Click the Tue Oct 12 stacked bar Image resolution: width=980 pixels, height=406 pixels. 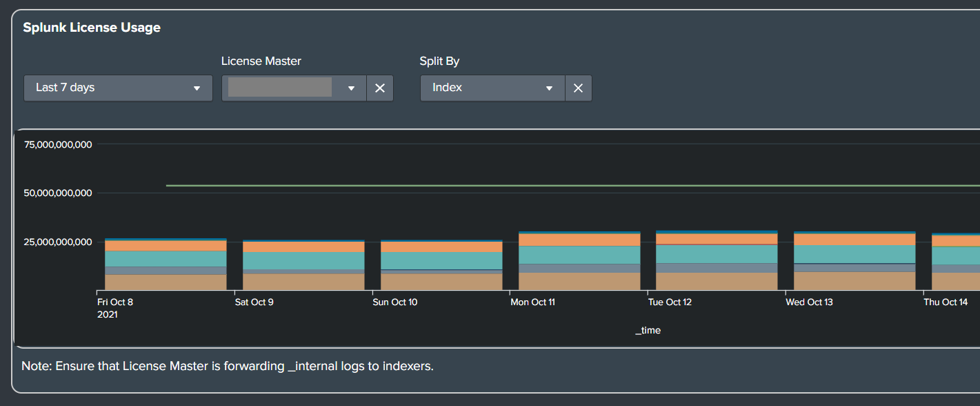coord(717,260)
